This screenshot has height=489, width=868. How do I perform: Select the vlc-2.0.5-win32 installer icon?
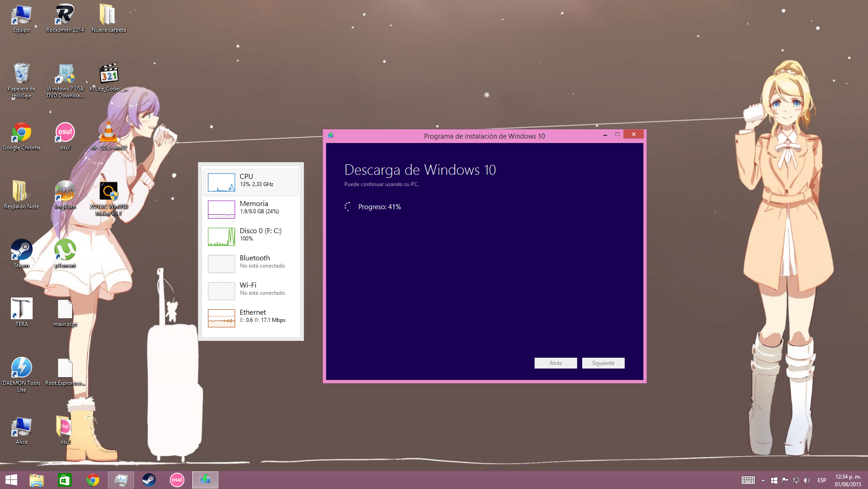(108, 136)
